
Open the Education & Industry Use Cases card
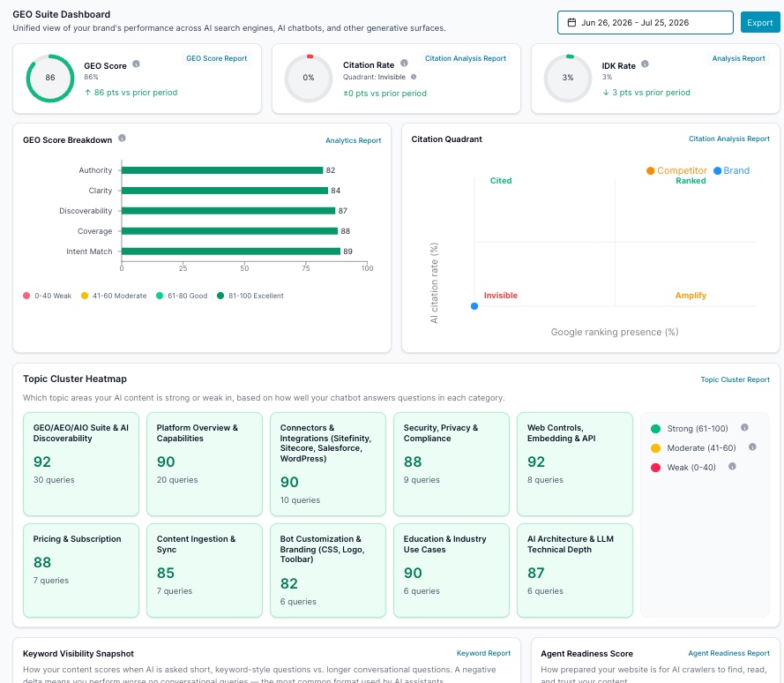452,570
